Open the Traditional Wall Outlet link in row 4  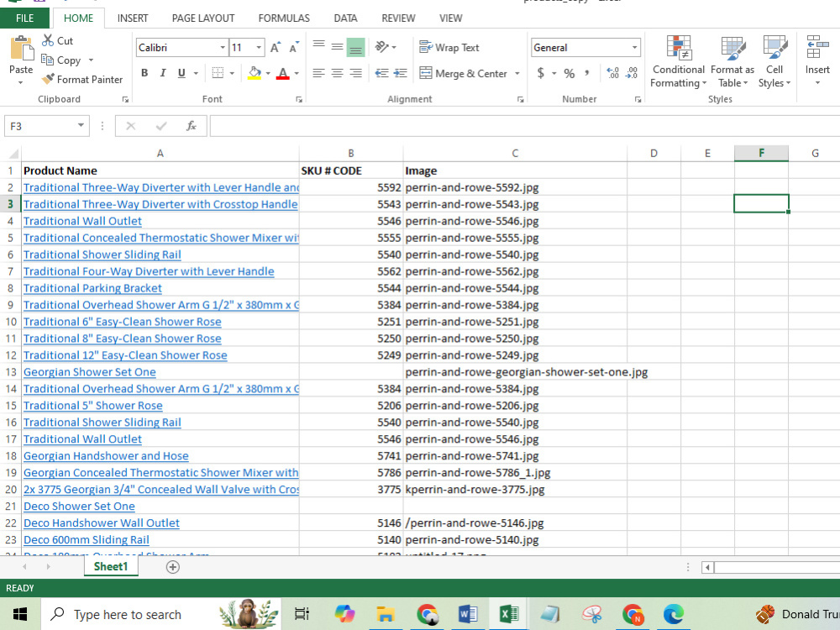coord(82,221)
